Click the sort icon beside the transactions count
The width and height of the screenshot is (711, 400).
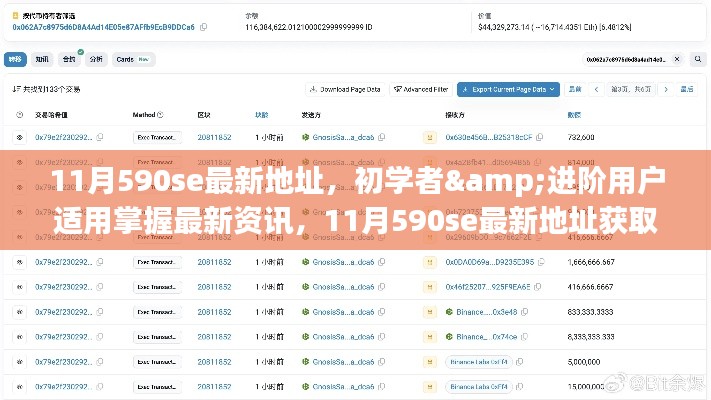18,89
